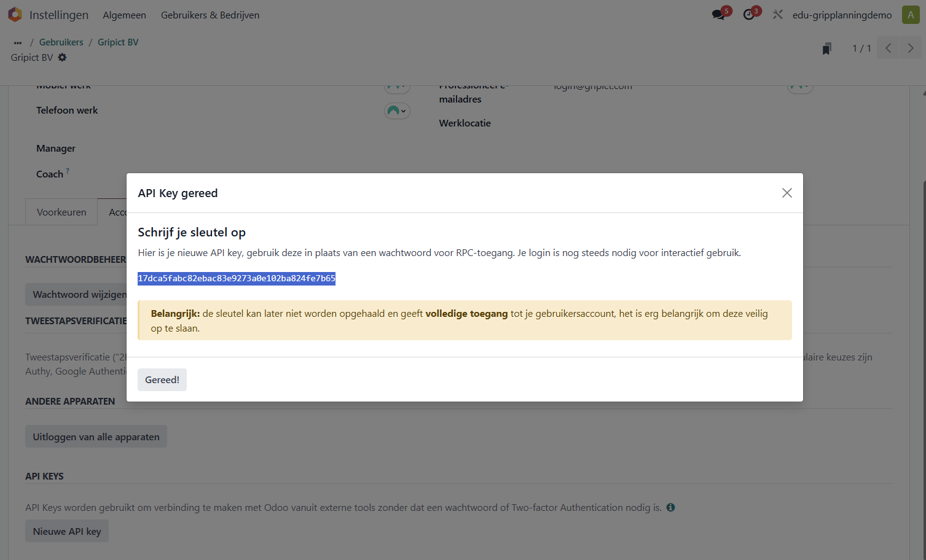Click the bookmark icon near the pager
926x560 pixels.
point(827,49)
